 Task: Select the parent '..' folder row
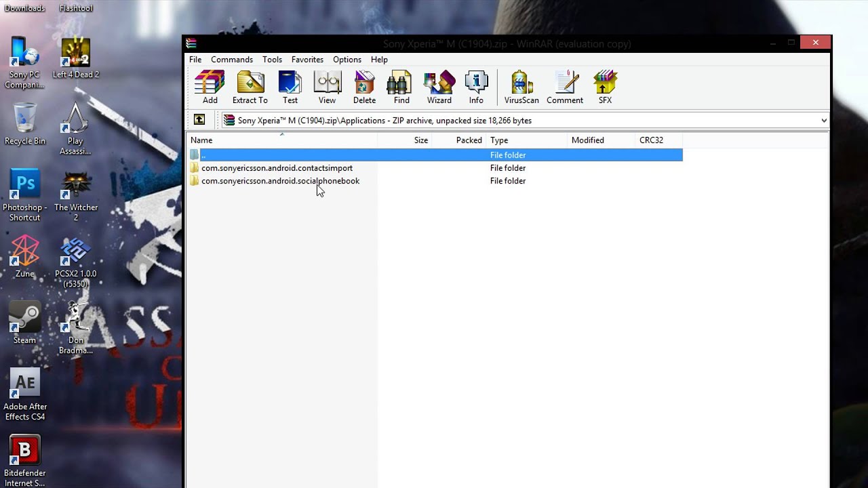(435, 155)
